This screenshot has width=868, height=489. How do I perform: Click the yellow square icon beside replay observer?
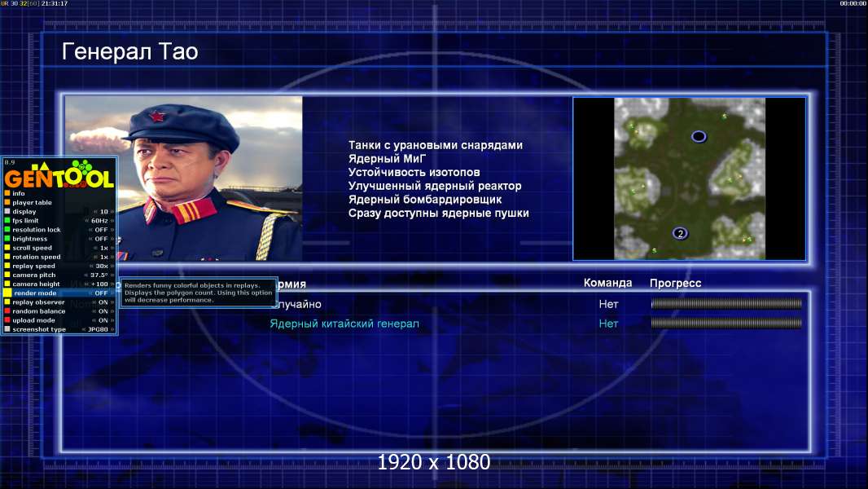7,302
